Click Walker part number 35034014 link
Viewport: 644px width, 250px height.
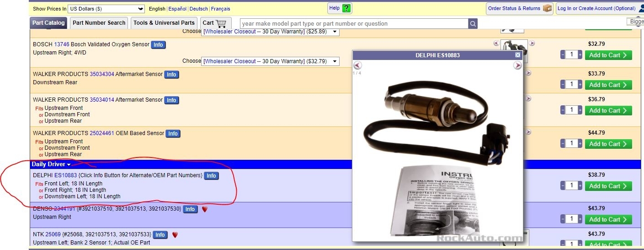click(102, 99)
